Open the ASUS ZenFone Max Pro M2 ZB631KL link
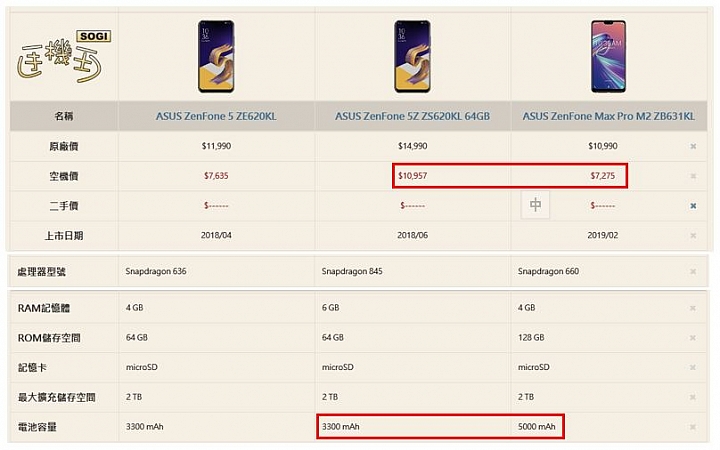 [608, 116]
